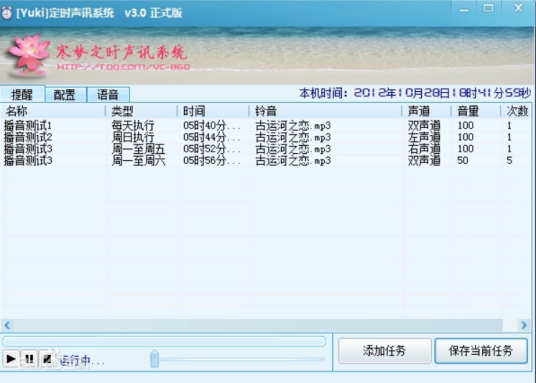Close the Yuki window
Image resolution: width=536 pixels, height=383 pixels.
[519, 8]
